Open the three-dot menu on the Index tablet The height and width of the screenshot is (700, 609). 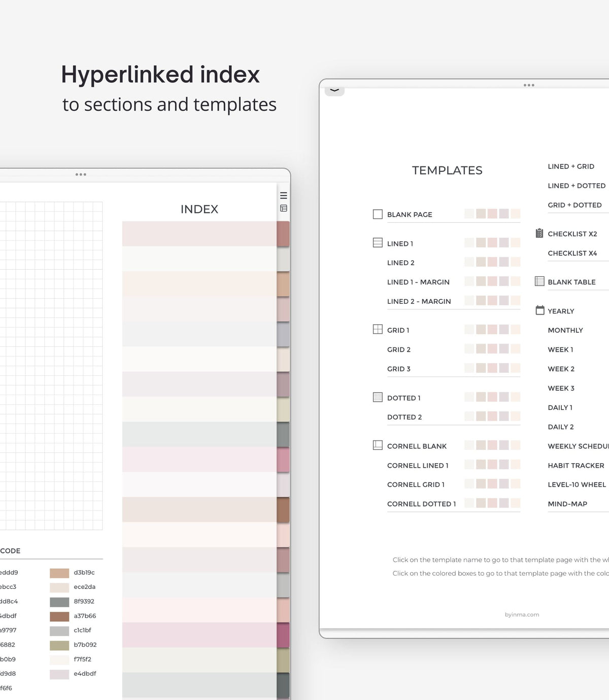81,174
